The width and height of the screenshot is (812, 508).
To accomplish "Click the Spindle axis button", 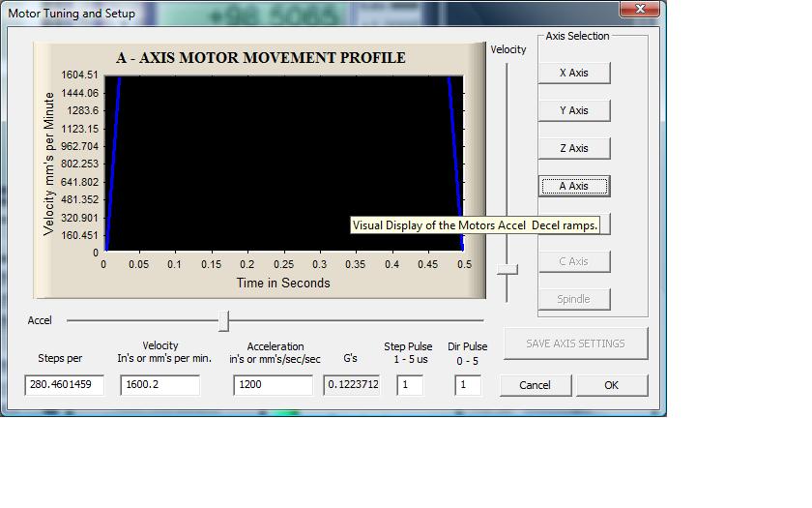I will point(573,299).
